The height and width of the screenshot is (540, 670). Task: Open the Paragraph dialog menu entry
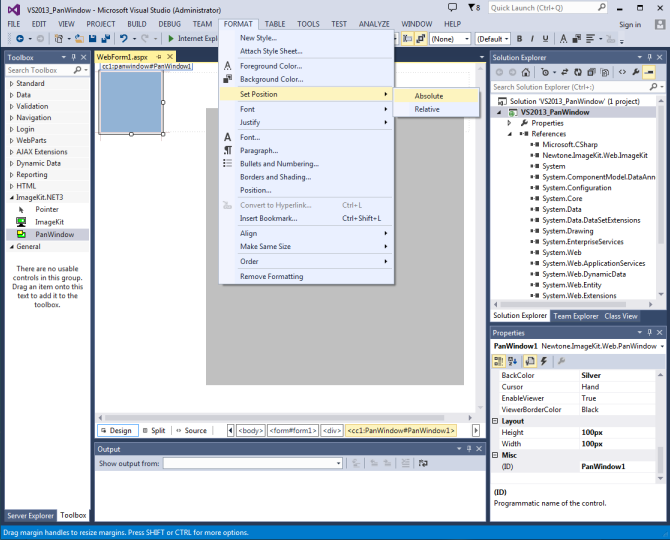coord(306,151)
